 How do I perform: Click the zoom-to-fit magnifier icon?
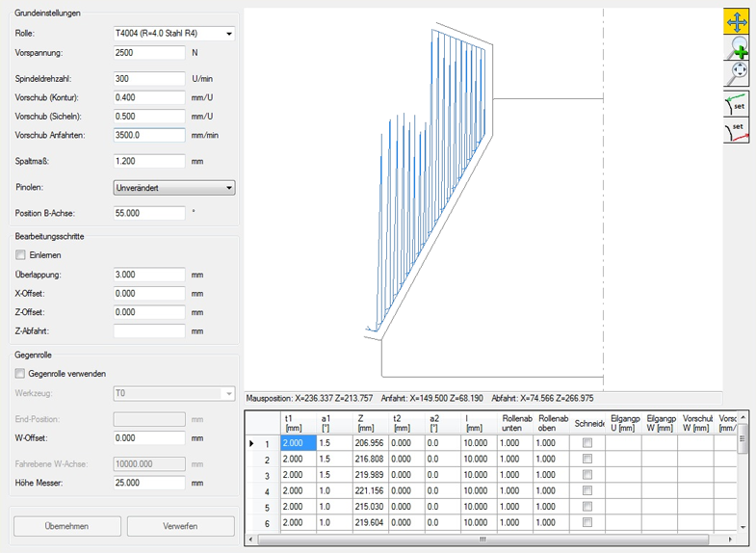[x=737, y=73]
